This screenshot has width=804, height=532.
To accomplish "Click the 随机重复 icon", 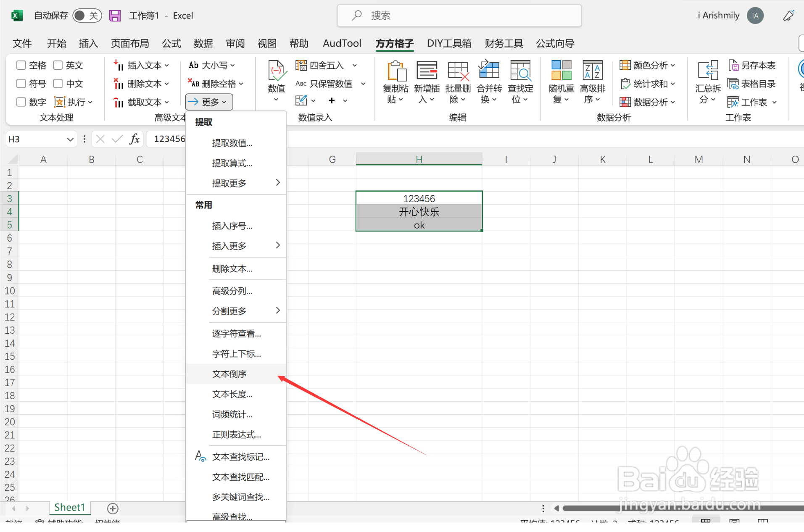I will coord(561,70).
